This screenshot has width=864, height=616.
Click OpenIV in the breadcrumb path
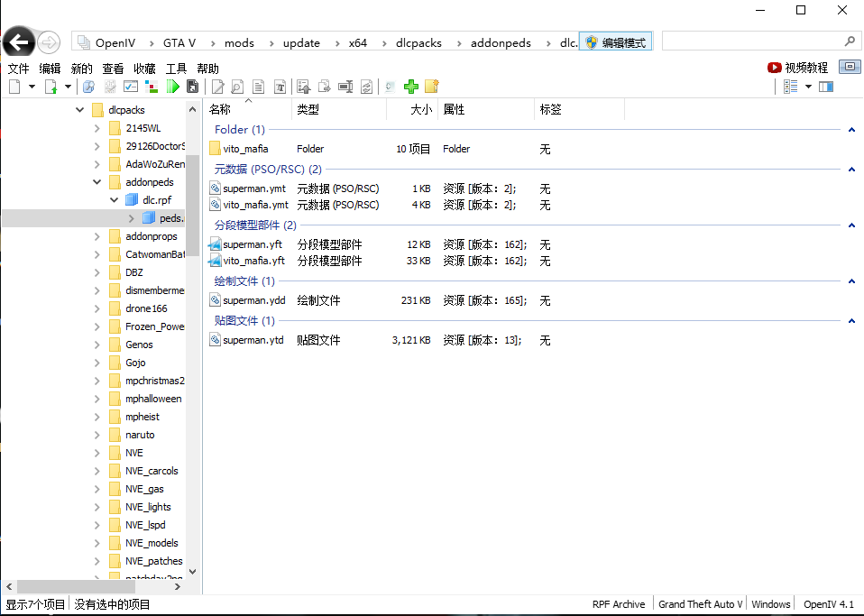tap(115, 43)
